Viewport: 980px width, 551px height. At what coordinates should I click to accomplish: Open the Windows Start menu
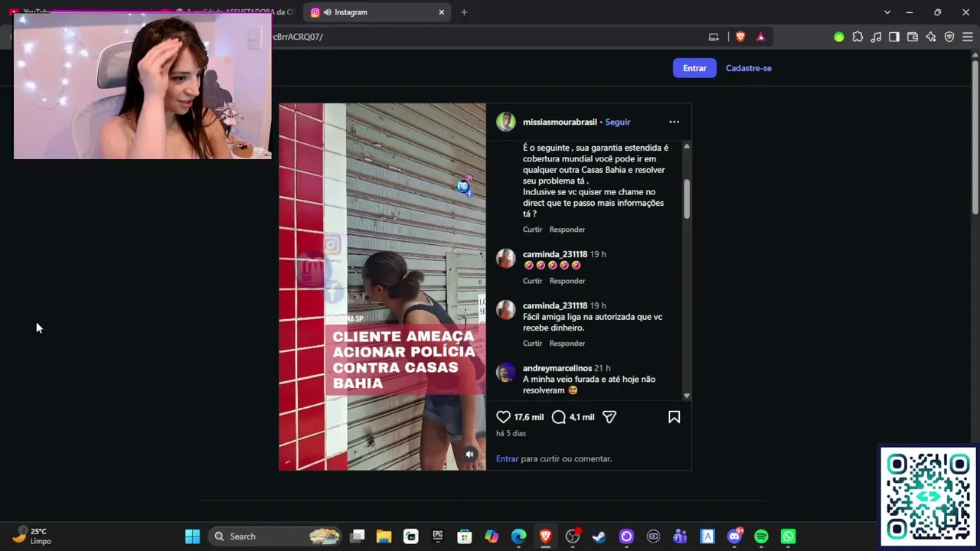point(192,536)
